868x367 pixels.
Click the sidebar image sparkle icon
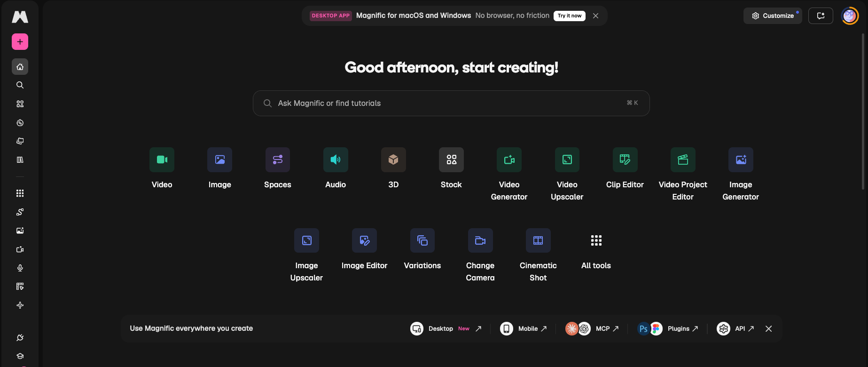[x=20, y=231]
